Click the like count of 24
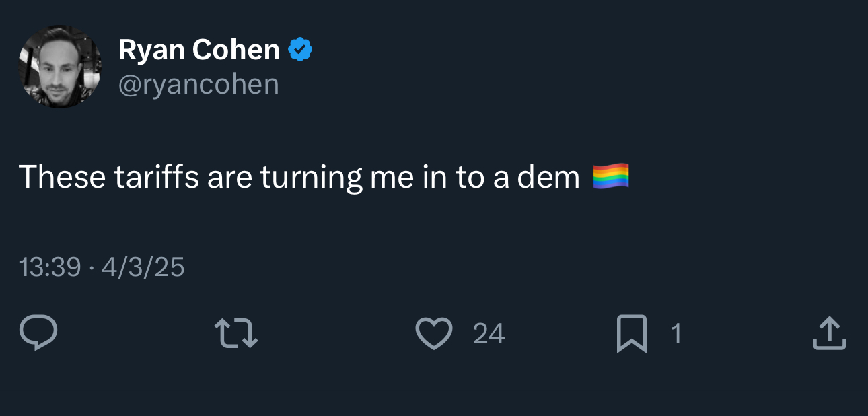This screenshot has width=868, height=416. (489, 334)
